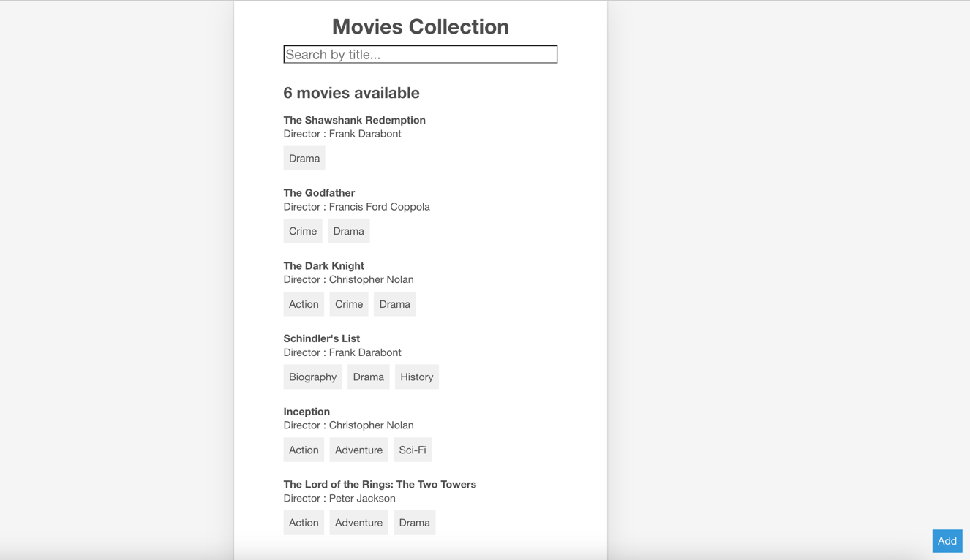Click the Movies Collection page heading

[421, 26]
